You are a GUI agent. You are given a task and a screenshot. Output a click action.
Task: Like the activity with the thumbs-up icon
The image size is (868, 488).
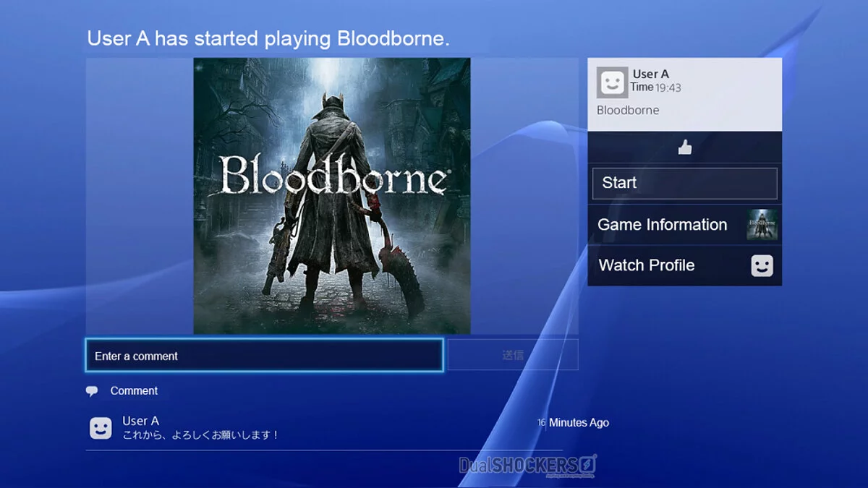click(x=684, y=147)
